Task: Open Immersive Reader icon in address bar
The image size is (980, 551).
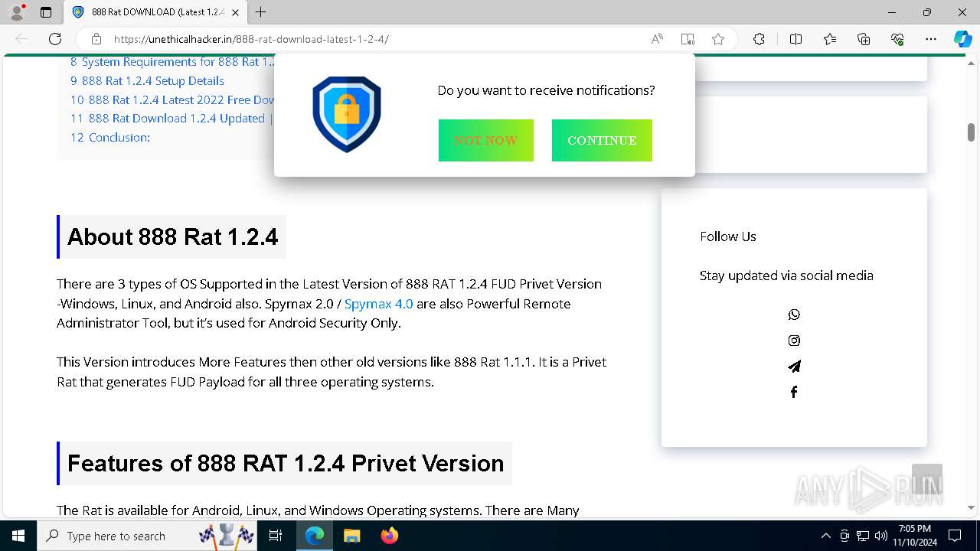Action: tap(688, 39)
